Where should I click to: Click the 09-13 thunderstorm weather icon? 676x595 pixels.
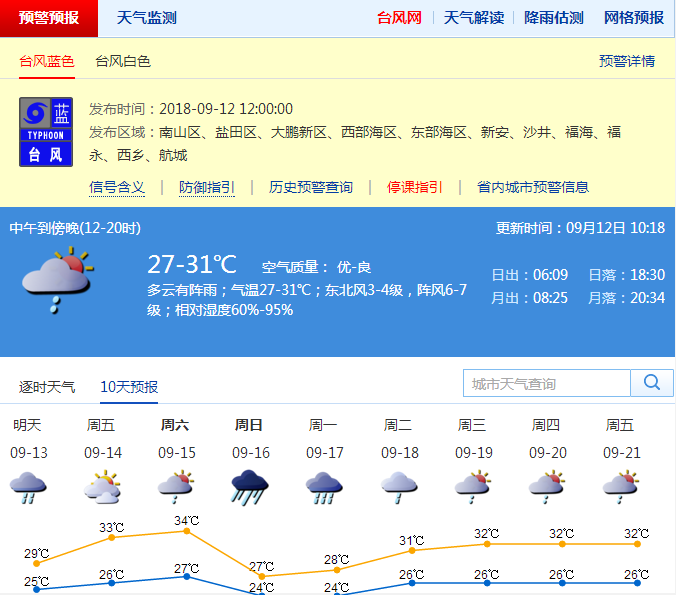click(x=29, y=487)
